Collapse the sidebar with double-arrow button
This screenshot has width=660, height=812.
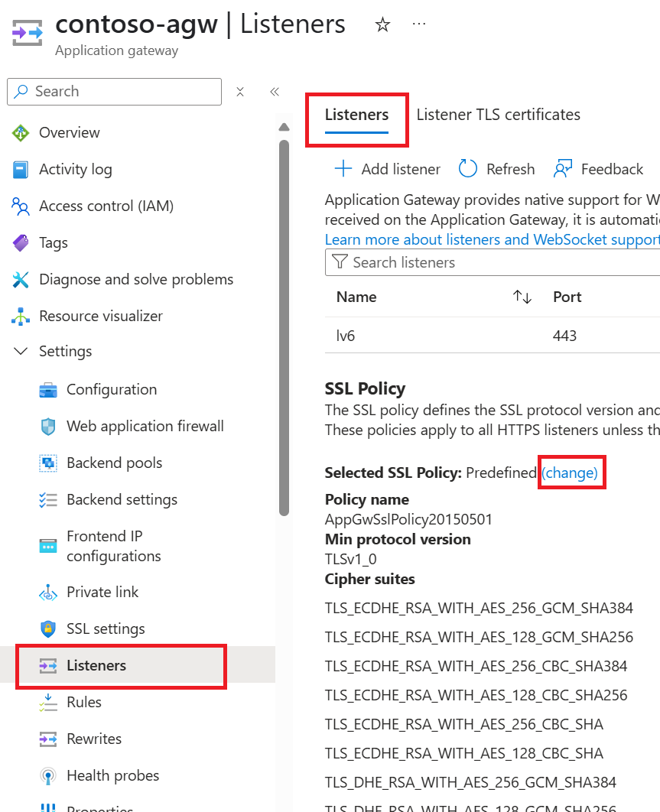pos(275,91)
